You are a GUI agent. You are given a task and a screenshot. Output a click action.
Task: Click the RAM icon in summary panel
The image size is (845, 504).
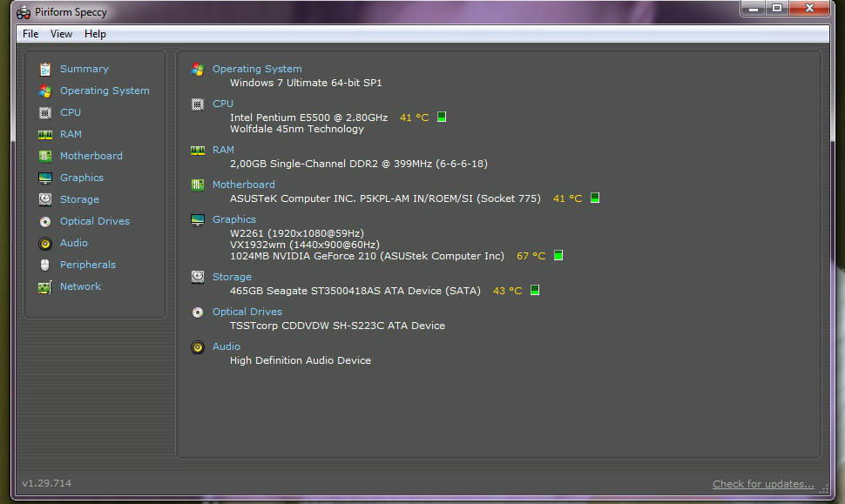[198, 151]
